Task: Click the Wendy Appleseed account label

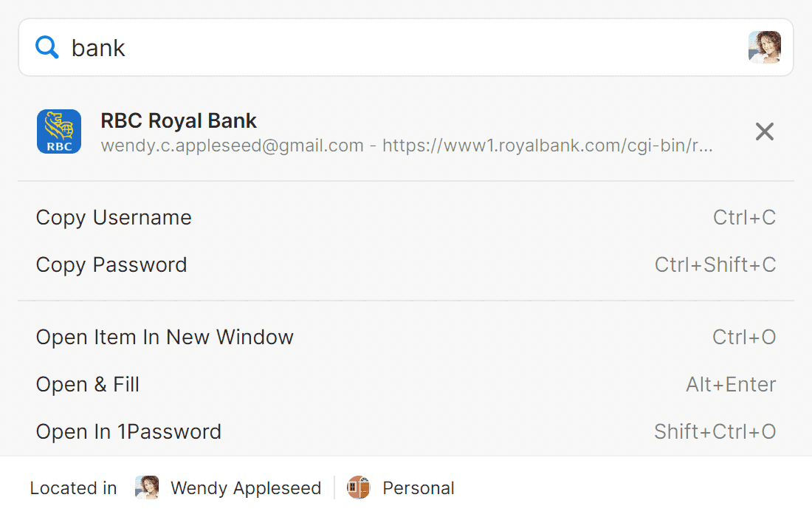Action: coord(246,488)
